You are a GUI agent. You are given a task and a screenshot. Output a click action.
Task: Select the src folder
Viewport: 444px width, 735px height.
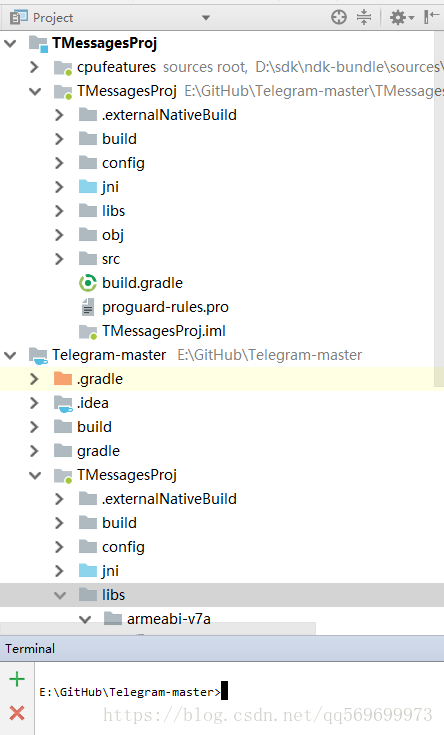tap(111, 259)
